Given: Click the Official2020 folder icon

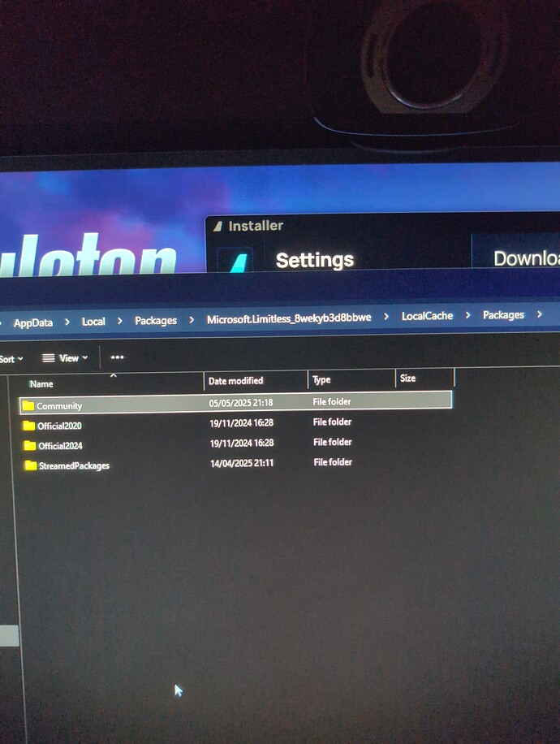Looking at the screenshot, I should coord(29,426).
